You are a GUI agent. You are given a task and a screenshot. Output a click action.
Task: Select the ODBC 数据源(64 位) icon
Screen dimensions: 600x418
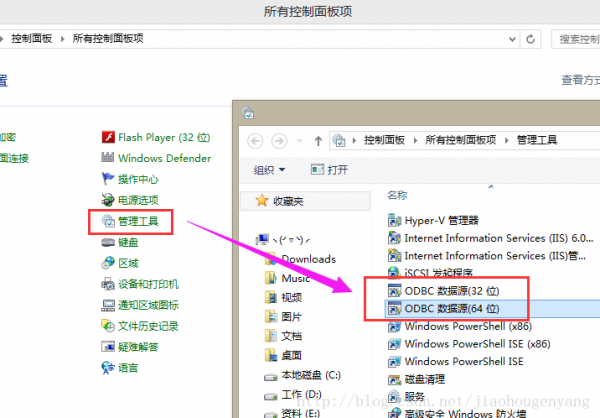pyautogui.click(x=395, y=309)
